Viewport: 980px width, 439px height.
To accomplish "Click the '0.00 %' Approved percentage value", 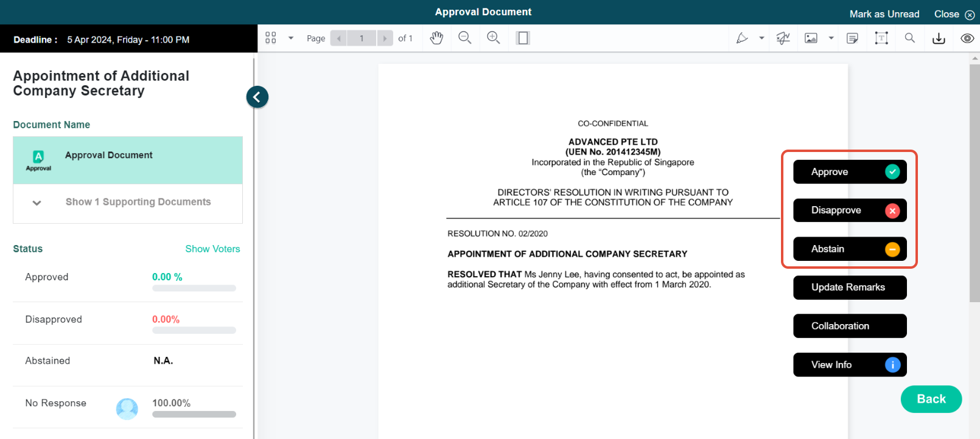I will pos(167,277).
